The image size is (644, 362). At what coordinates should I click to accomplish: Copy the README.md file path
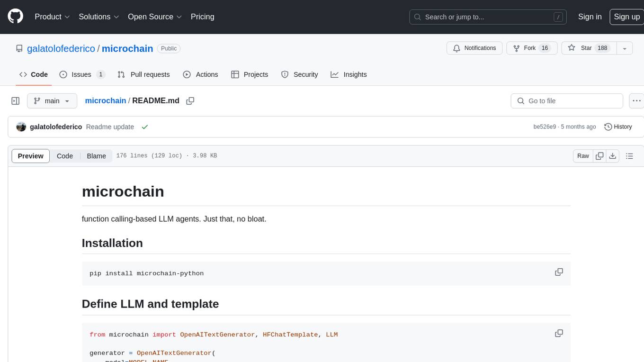pyautogui.click(x=190, y=101)
